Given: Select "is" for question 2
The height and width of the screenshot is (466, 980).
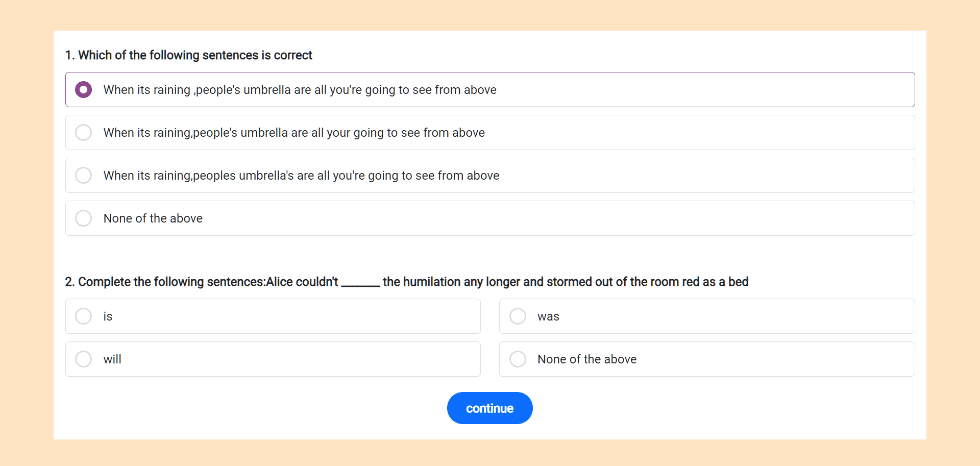Looking at the screenshot, I should pyautogui.click(x=83, y=316).
